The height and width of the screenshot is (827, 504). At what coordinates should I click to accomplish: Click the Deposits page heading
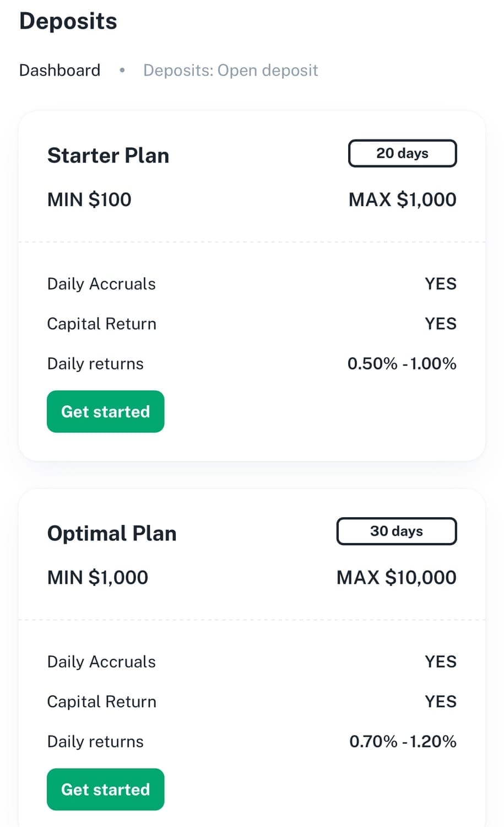click(68, 22)
